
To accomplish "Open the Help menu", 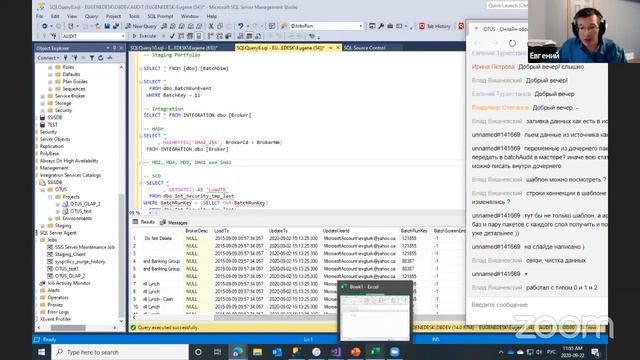I will pos(211,16).
